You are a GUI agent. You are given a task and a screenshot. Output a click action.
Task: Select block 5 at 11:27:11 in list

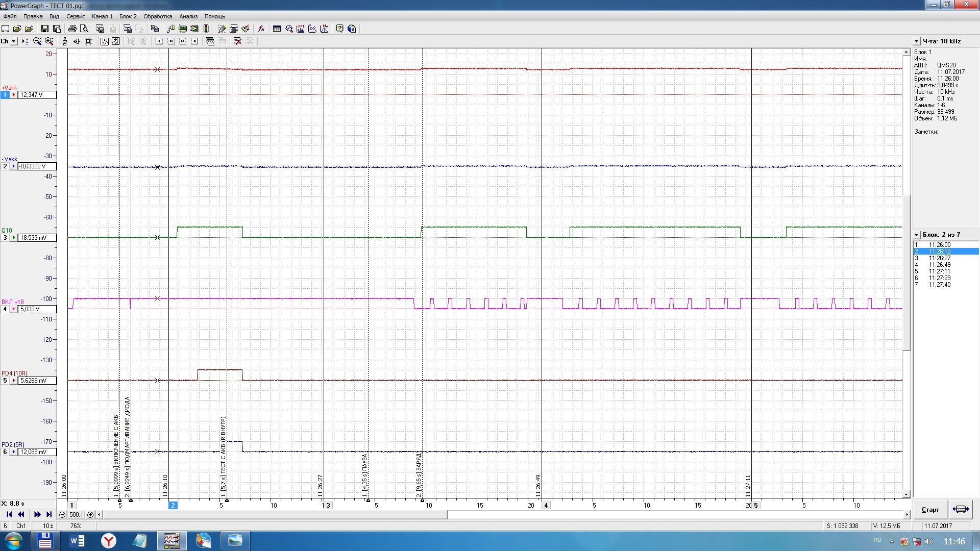(939, 271)
